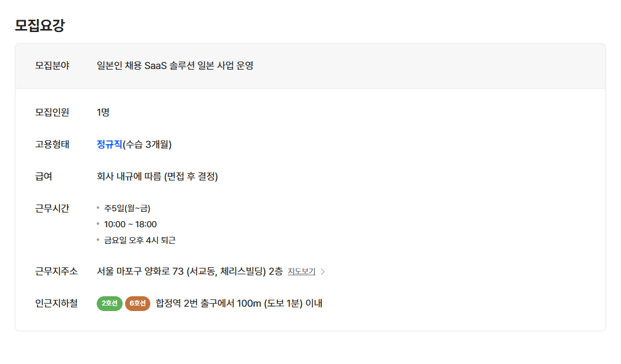This screenshot has height=364, width=621.
Task: Click the blue 정규직 employment type link
Action: pos(109,144)
